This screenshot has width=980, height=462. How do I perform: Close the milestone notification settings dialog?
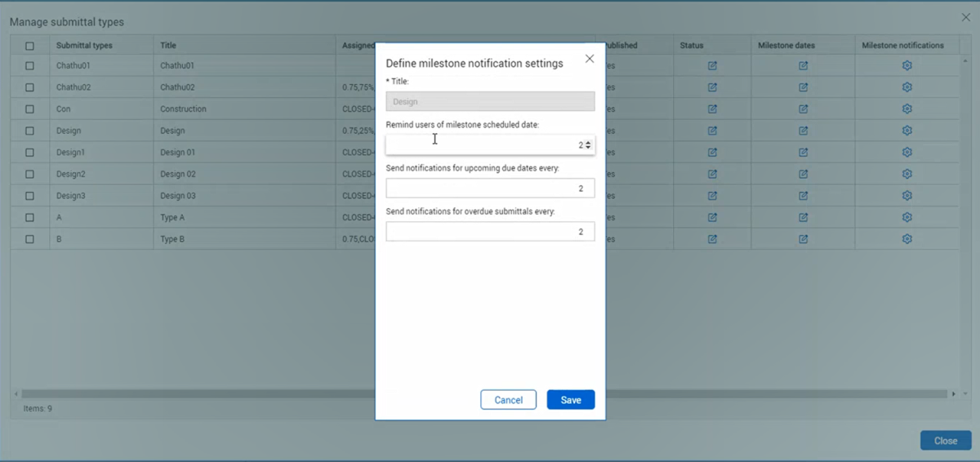tap(590, 59)
